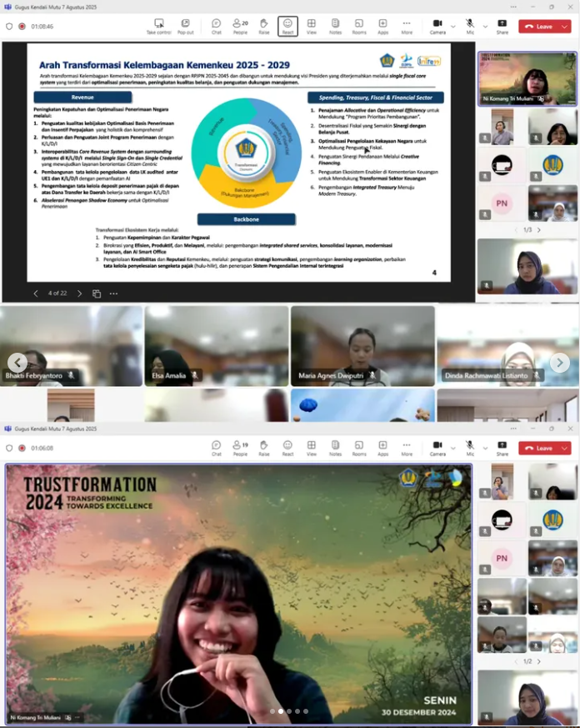Open Rooms in the top meeting toolbar
580x728 pixels.
point(358,26)
